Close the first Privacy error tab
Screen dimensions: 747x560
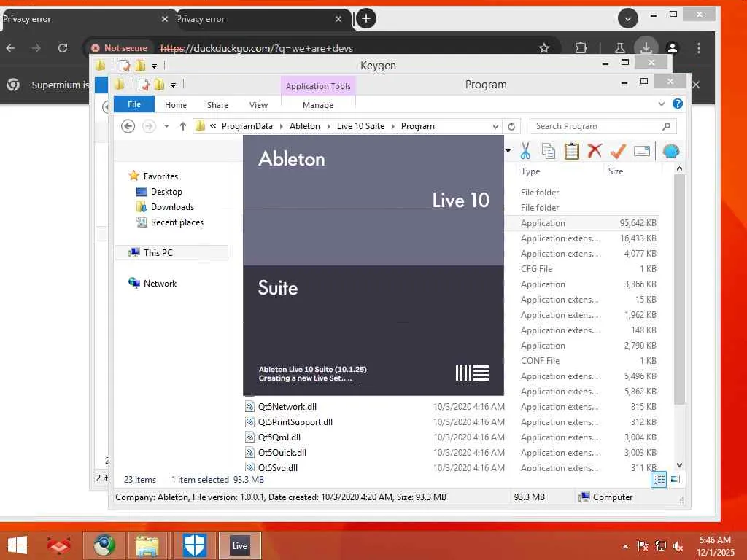(x=164, y=19)
